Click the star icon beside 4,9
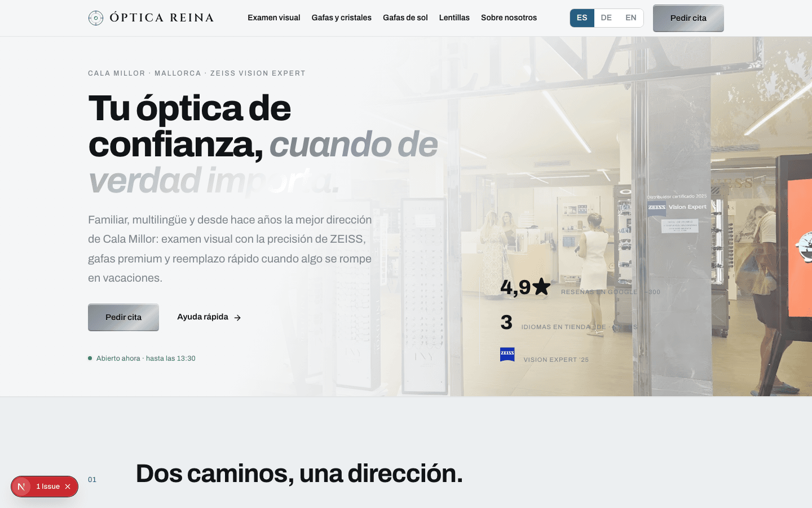Viewport: 812px width, 508px height. [x=541, y=287]
